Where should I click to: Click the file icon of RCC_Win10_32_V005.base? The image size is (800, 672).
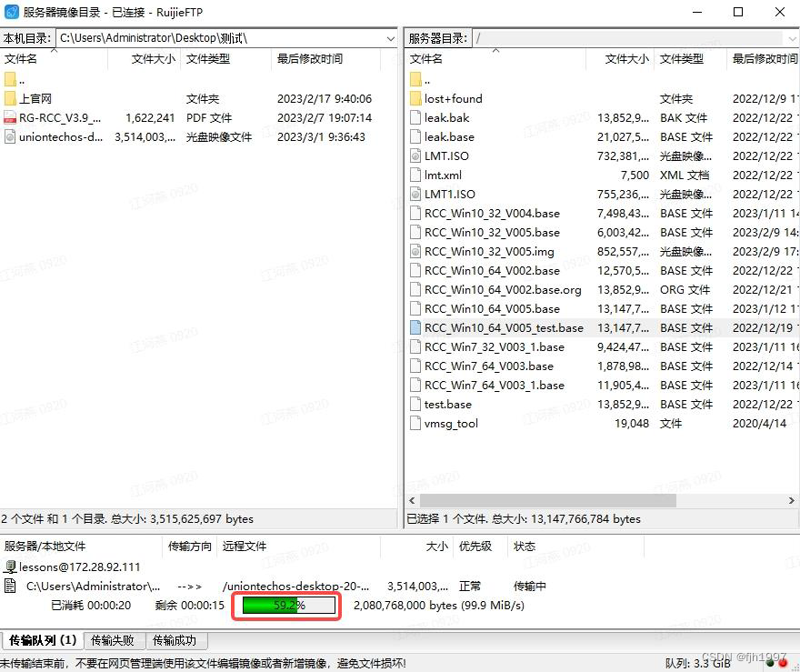click(415, 232)
